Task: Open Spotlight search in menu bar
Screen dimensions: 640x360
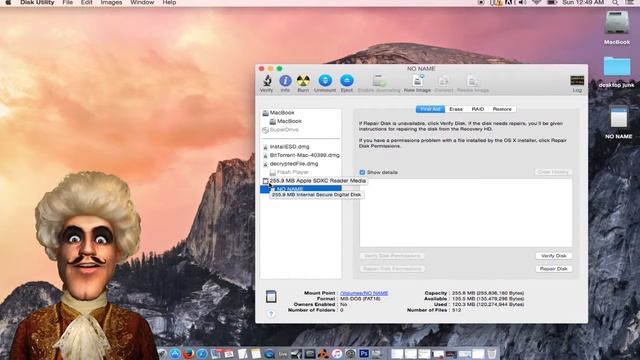Action: tap(615, 3)
